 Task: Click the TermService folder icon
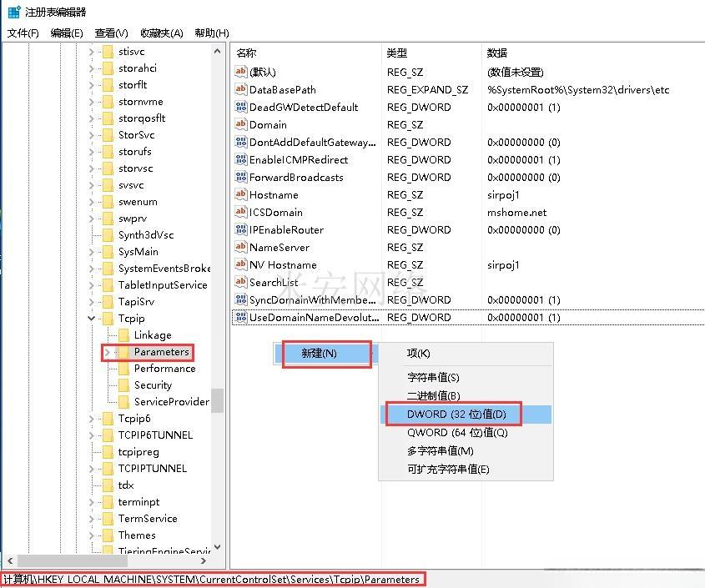[x=108, y=518]
